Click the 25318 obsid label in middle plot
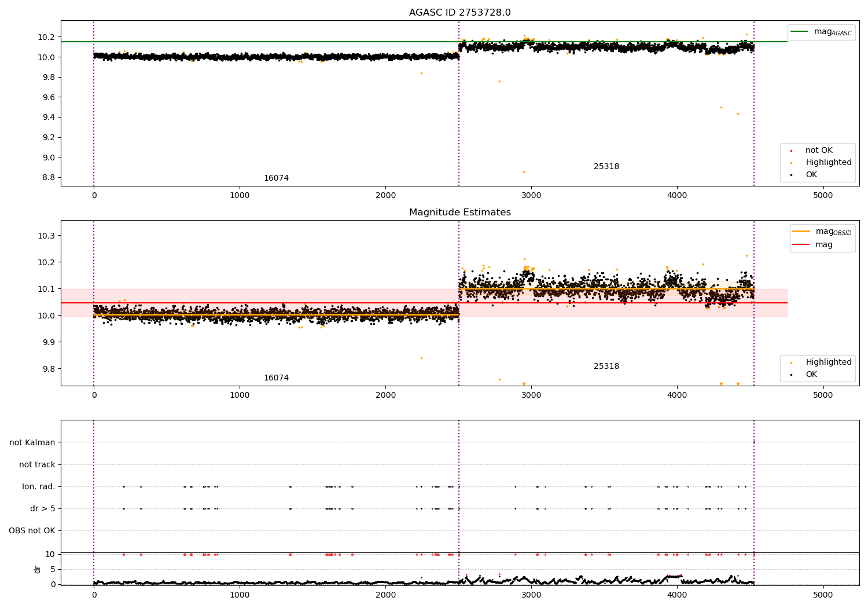Viewport: 868px width, 608px height. coord(606,367)
